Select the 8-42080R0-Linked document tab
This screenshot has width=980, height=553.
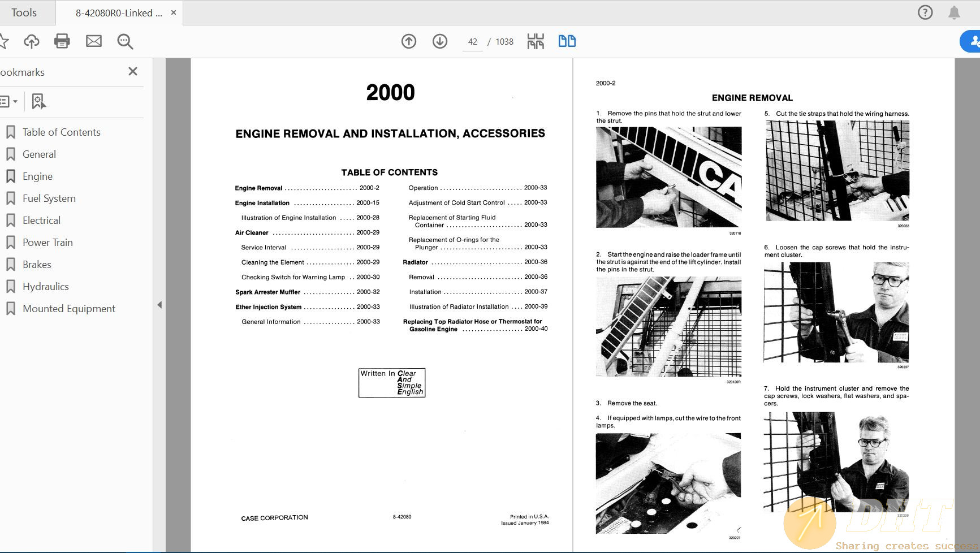point(116,12)
